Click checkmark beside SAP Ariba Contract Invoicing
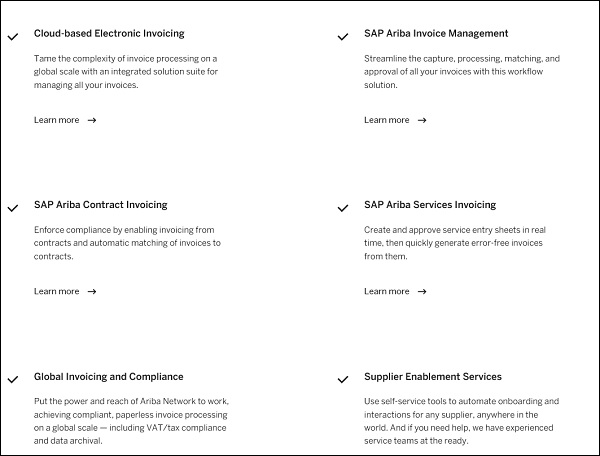This screenshot has height=456, width=600. click(x=12, y=208)
